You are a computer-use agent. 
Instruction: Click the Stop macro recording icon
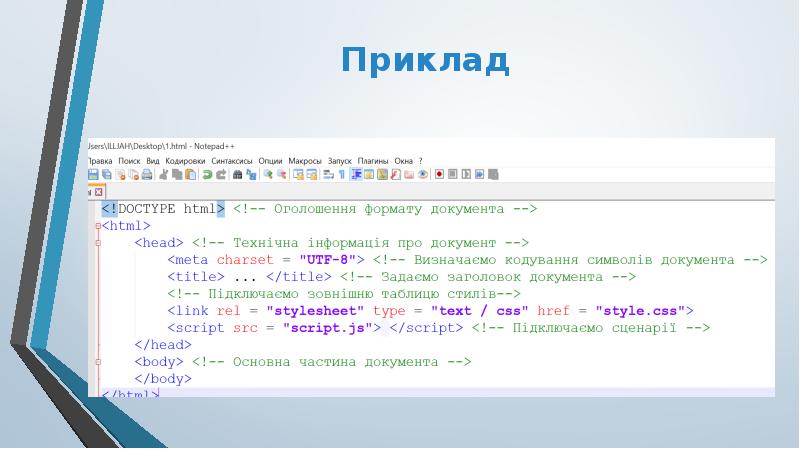click(x=453, y=174)
